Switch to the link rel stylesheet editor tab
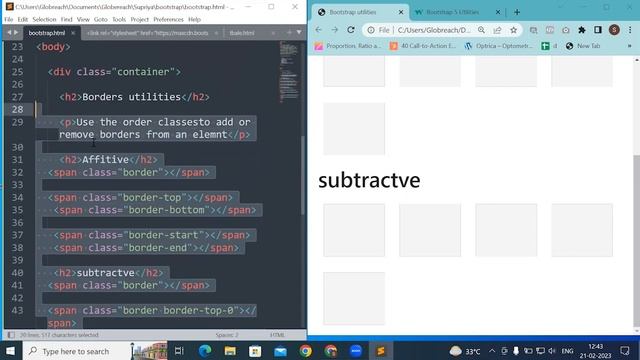The width and height of the screenshot is (640, 360). point(148,33)
